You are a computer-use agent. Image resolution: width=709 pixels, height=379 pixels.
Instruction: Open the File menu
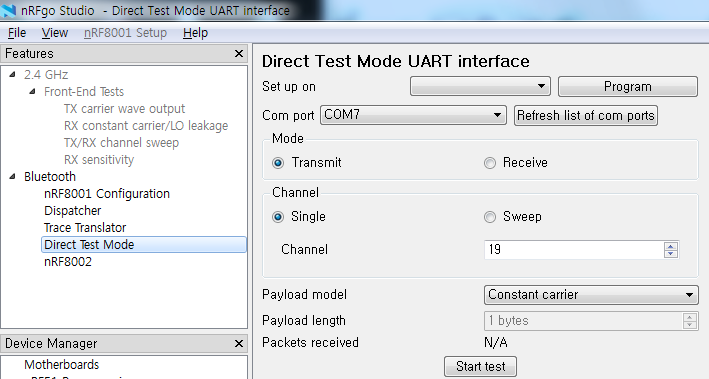(17, 33)
